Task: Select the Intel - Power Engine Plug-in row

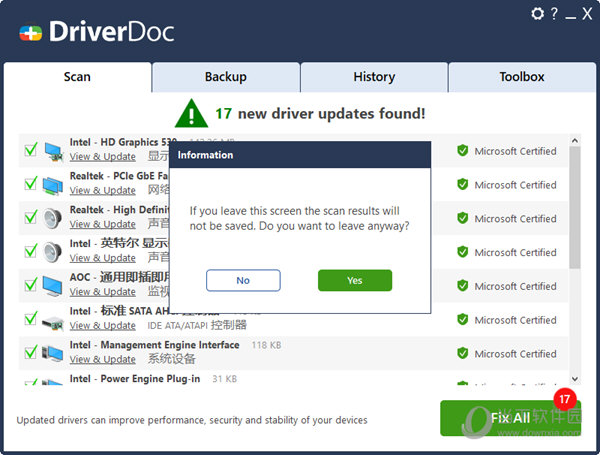Action: (293, 379)
